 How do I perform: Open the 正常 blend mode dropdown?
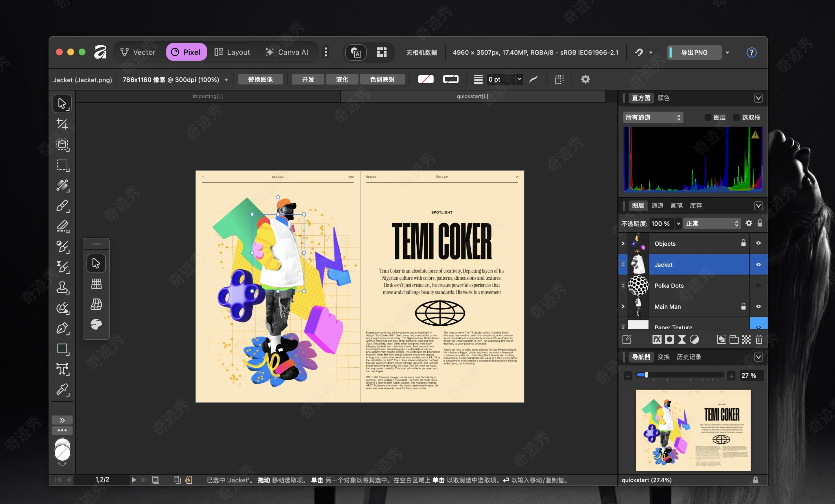(x=712, y=224)
